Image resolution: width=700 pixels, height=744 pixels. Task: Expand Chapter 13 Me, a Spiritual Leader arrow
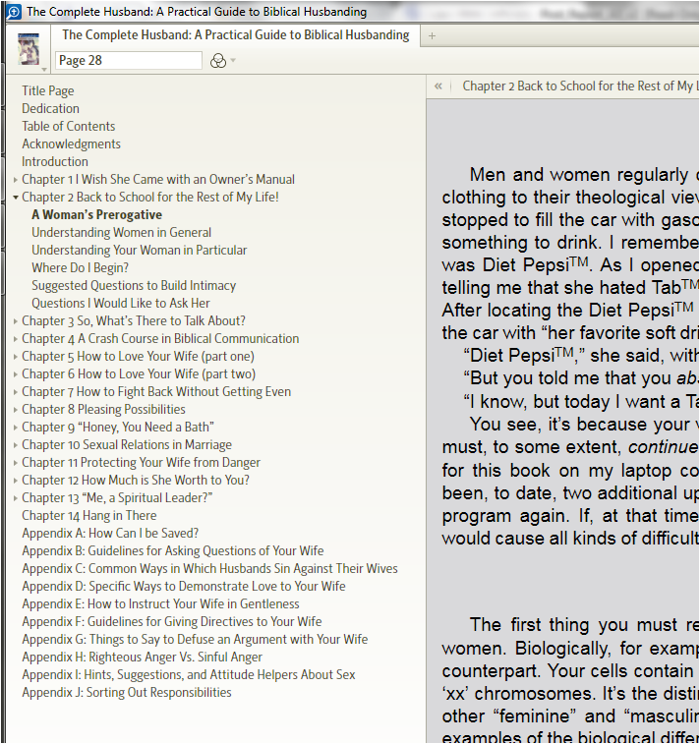tap(16, 498)
